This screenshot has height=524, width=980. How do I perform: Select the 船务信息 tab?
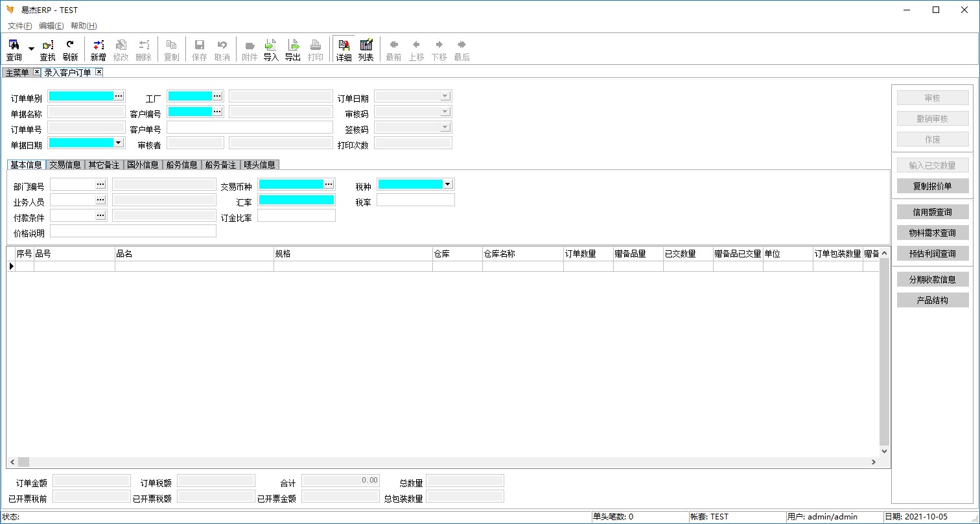point(182,165)
